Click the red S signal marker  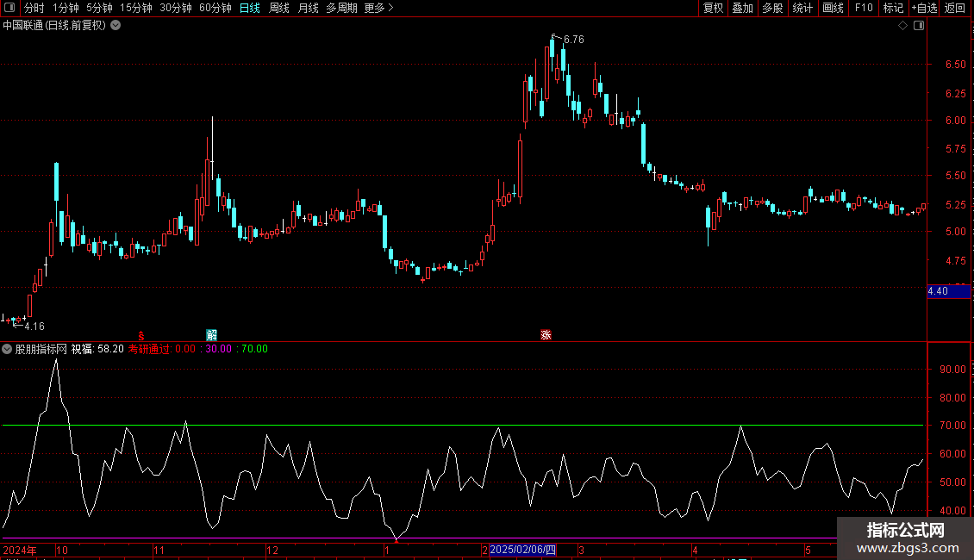coord(141,336)
